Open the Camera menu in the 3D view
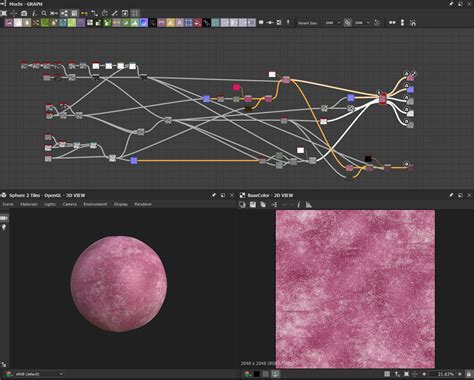The height and width of the screenshot is (380, 474). coord(70,204)
